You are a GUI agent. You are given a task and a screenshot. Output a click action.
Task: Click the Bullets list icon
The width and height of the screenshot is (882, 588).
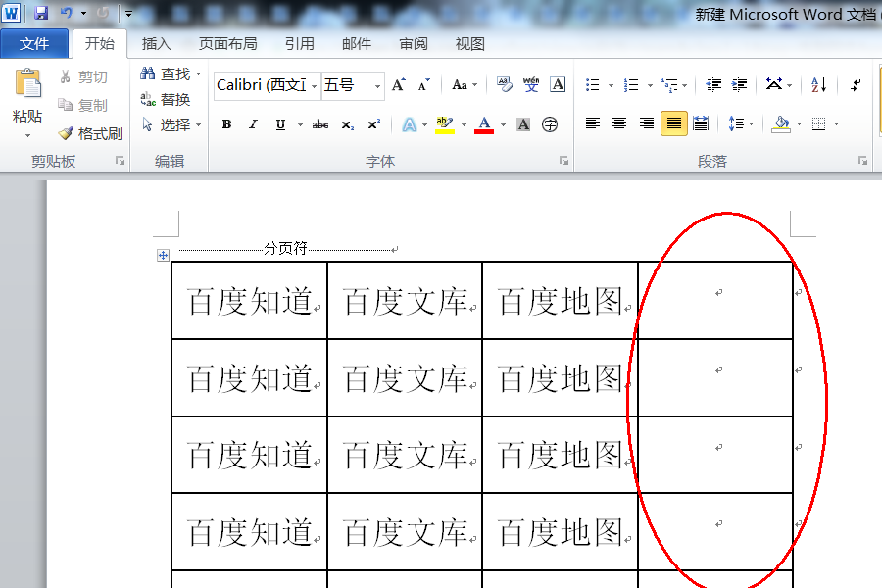pos(592,85)
